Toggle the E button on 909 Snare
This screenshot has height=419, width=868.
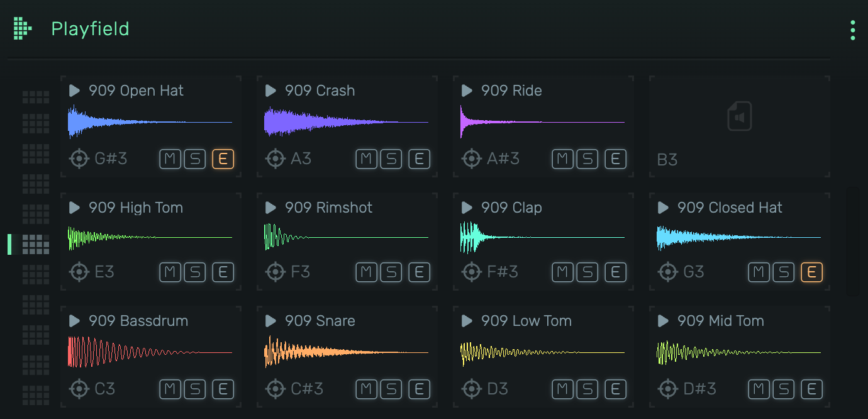click(x=419, y=389)
